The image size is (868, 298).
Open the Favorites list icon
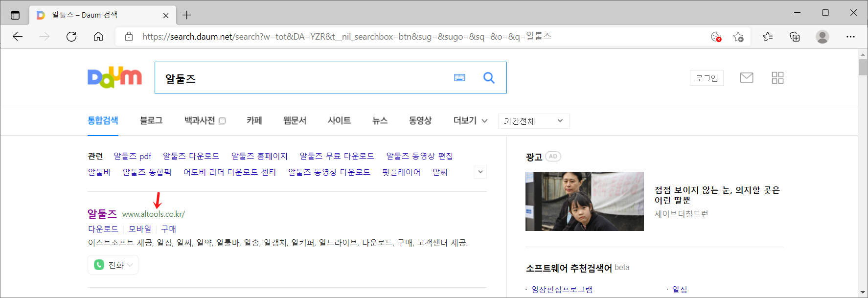768,37
